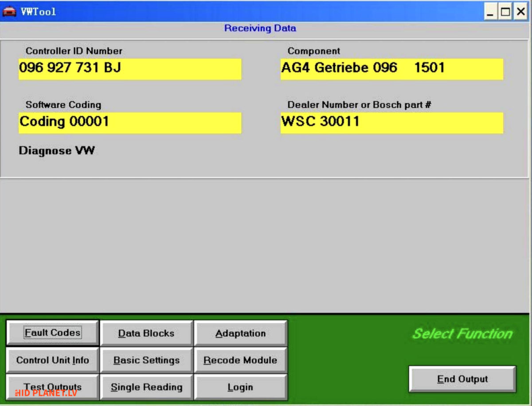Select the Component field showing AG4 Getriebe
The width and height of the screenshot is (532, 406).
pyautogui.click(x=391, y=69)
